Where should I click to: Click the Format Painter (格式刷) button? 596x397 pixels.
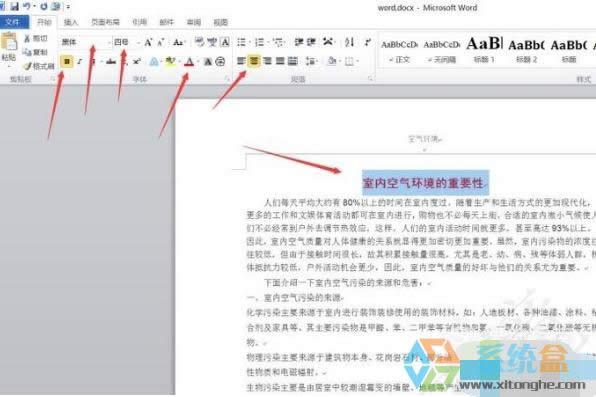pyautogui.click(x=39, y=66)
